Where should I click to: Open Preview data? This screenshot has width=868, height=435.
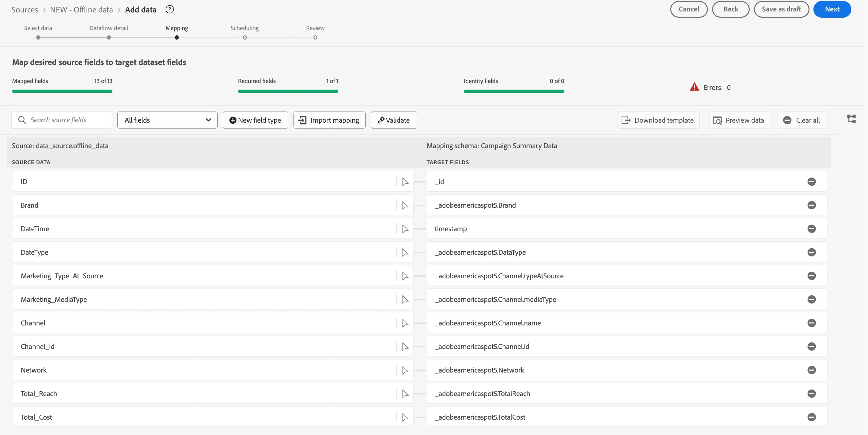coord(739,120)
